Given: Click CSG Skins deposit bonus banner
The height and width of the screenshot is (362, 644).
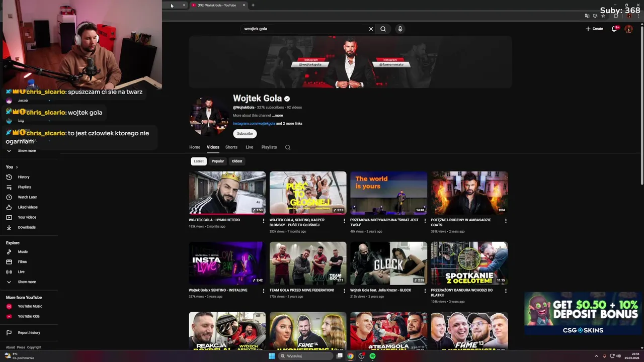Looking at the screenshot, I should [583, 314].
